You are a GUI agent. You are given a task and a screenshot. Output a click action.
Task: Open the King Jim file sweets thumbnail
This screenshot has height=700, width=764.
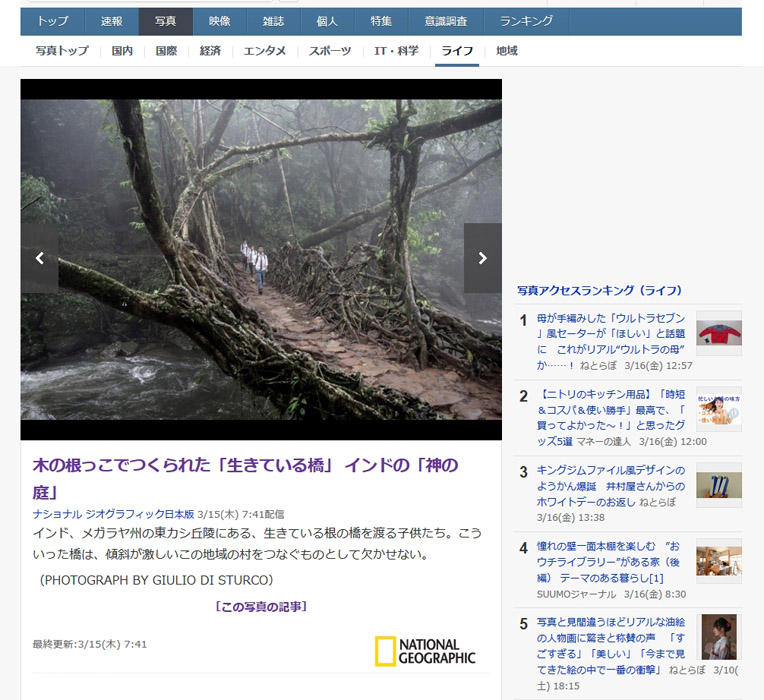coord(718,485)
